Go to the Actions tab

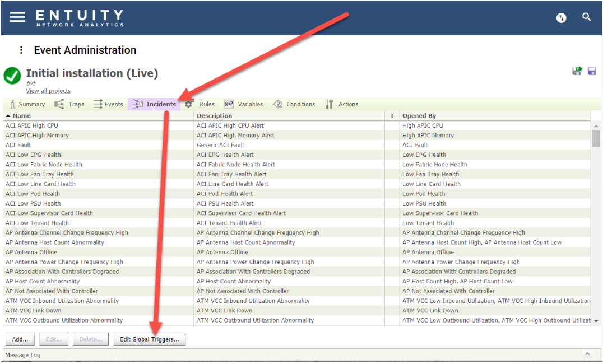click(342, 104)
